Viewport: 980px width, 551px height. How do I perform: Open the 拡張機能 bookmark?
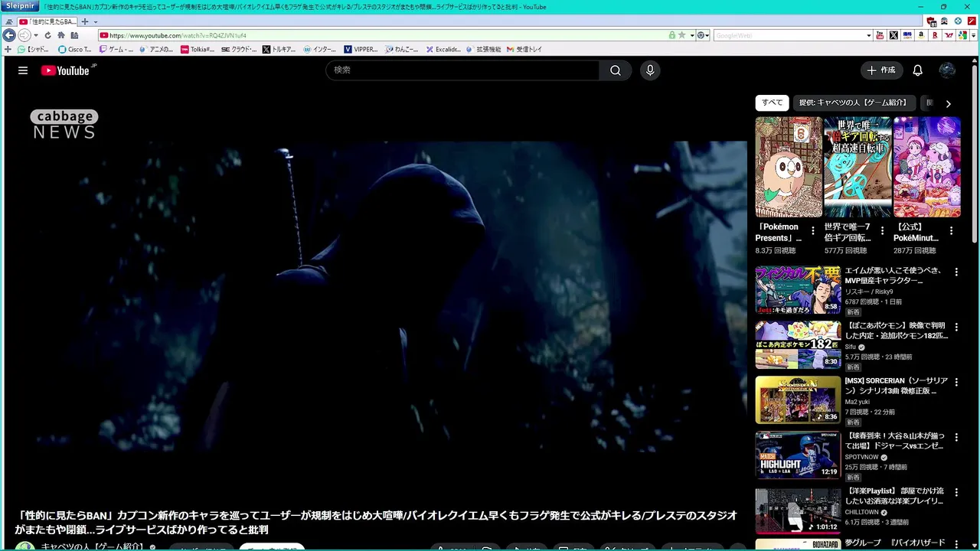484,49
